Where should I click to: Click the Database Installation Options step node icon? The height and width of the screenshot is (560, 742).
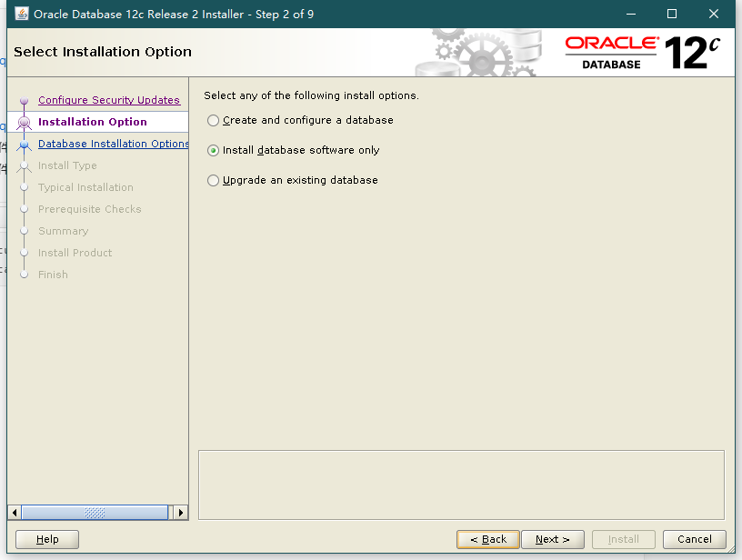pyautogui.click(x=25, y=145)
